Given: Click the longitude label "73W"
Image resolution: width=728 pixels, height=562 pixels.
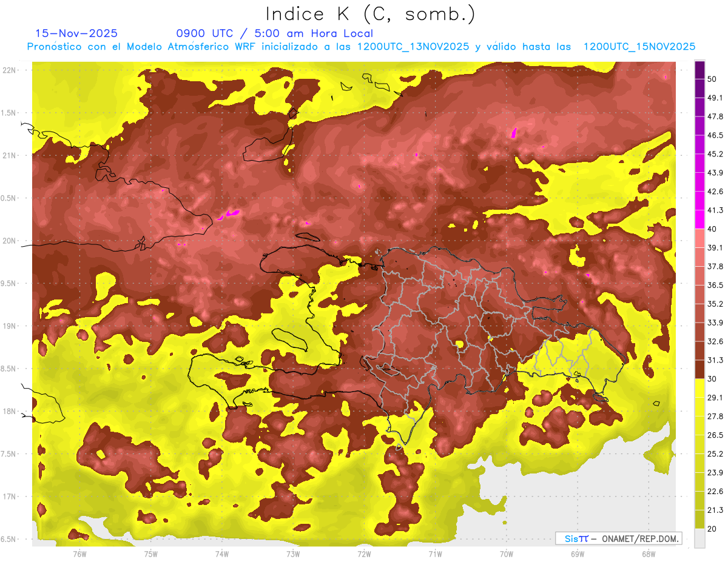Looking at the screenshot, I should pos(293,554).
